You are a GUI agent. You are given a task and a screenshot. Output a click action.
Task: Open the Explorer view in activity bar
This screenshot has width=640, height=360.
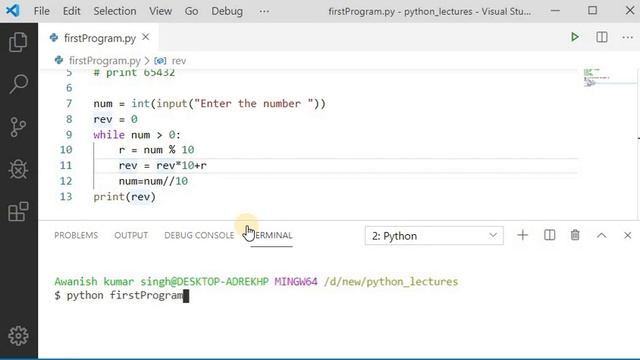click(18, 42)
